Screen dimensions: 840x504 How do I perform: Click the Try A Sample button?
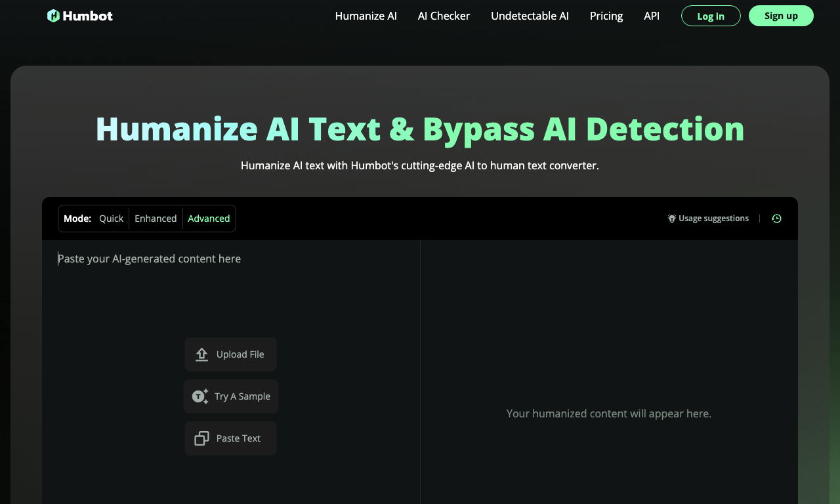(x=231, y=396)
